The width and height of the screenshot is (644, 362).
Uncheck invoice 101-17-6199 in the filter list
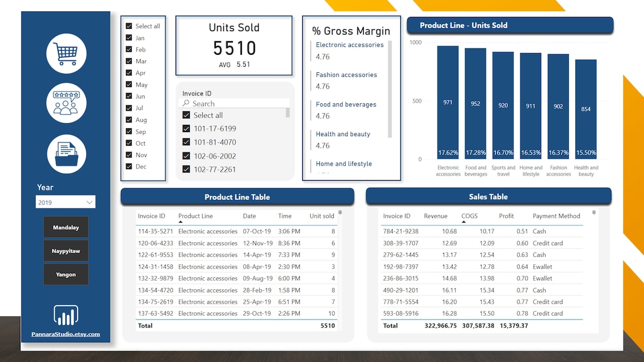(186, 128)
